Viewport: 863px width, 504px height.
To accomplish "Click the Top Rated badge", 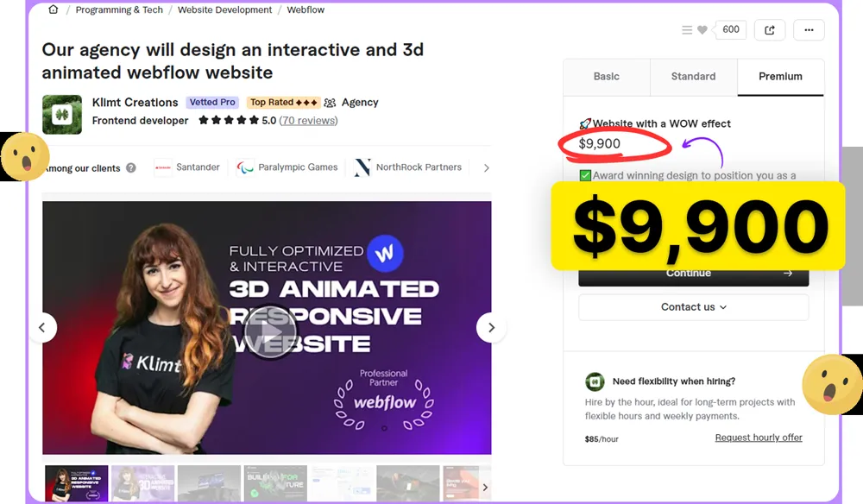I will [283, 103].
